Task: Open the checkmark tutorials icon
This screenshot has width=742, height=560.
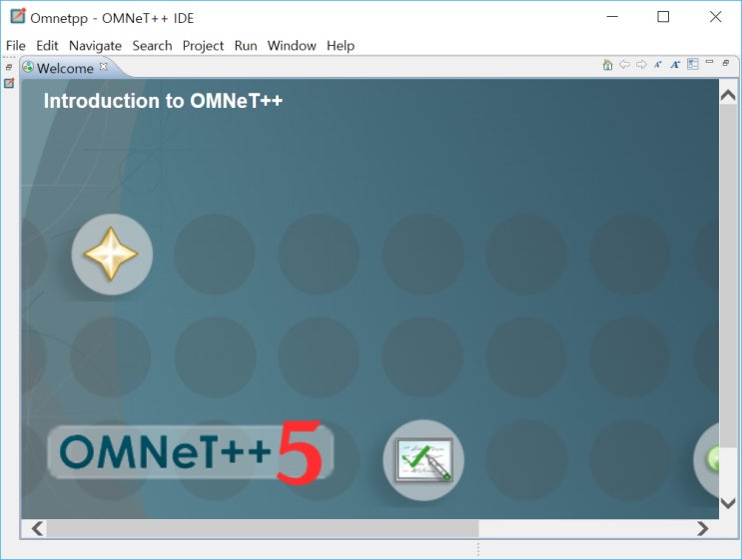Action: point(423,460)
